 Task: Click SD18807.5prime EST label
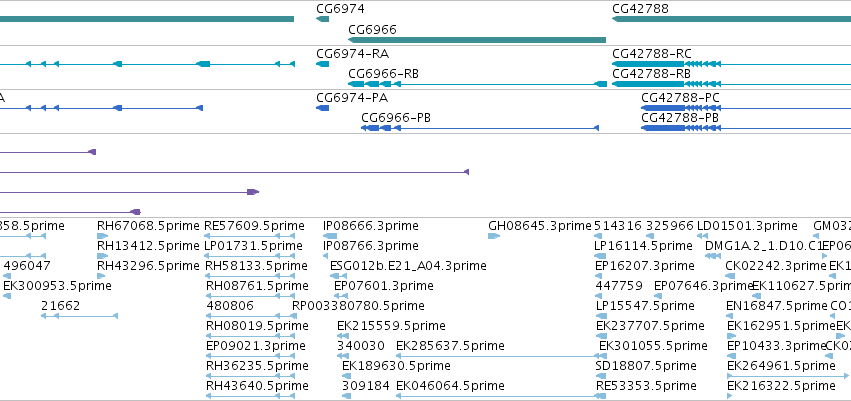[x=646, y=366]
